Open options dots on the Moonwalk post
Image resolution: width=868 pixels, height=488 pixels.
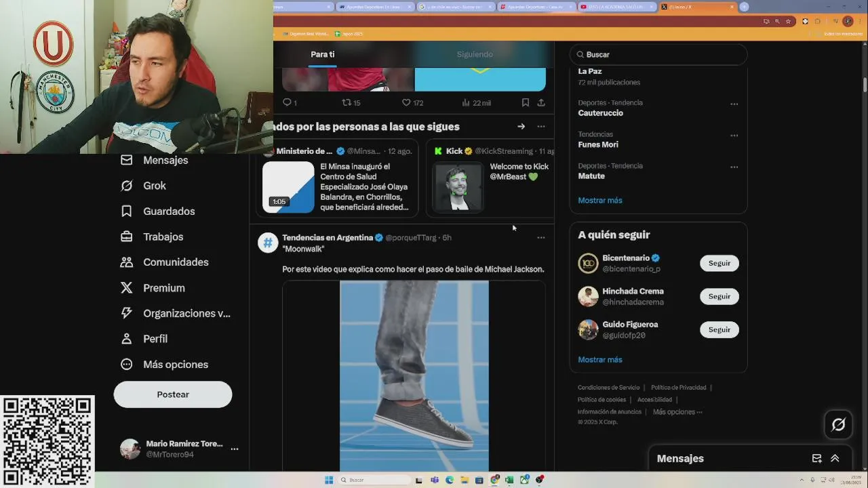(541, 238)
